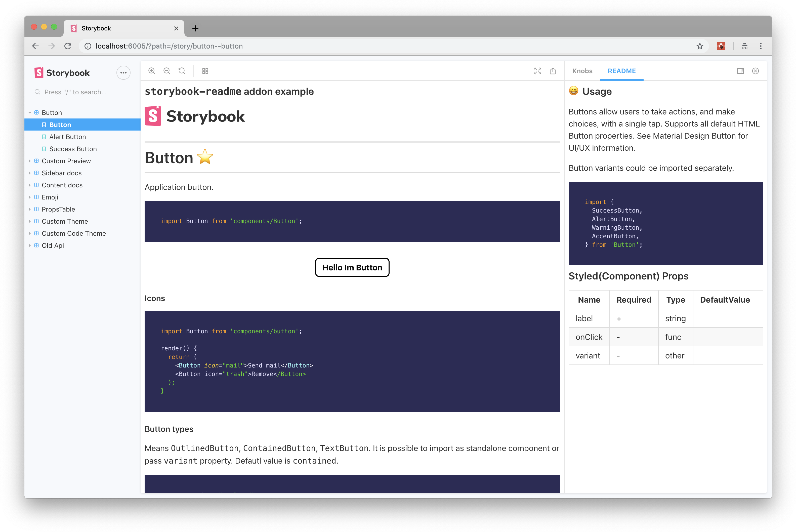Click the zoom in icon in preview toolbar
Screen dimensions: 796x532
coord(152,71)
